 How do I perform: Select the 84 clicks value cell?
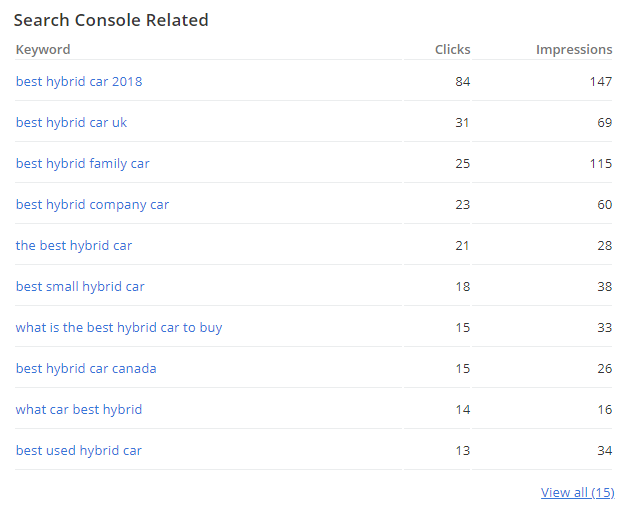point(462,81)
